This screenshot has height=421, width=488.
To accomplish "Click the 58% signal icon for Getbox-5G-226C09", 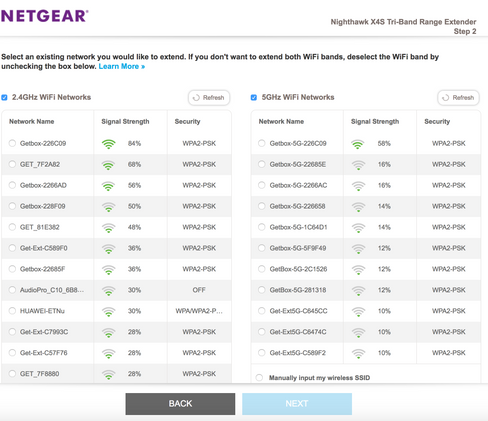I will (358, 144).
